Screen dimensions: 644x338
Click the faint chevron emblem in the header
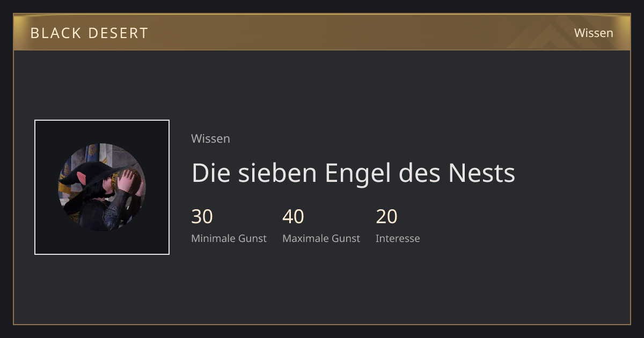(549, 33)
